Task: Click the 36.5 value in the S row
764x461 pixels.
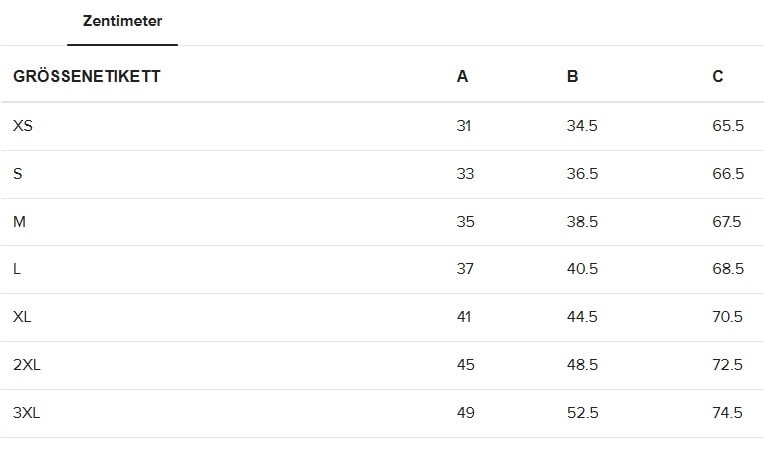Action: [582, 174]
